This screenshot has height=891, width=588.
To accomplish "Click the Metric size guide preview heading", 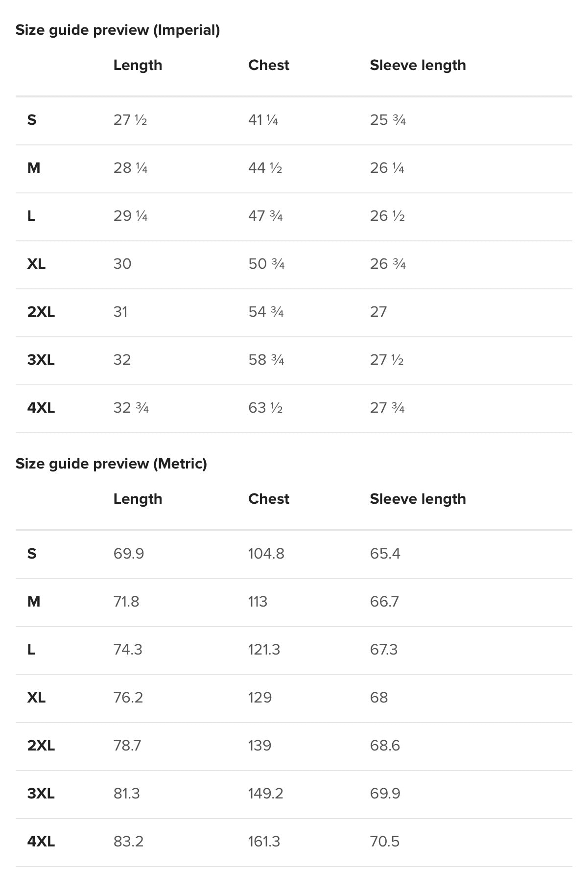I will (x=111, y=464).
